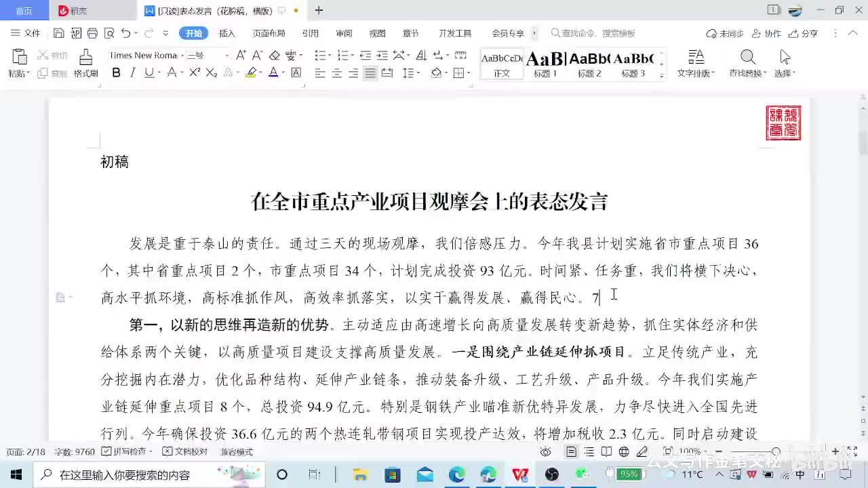The height and width of the screenshot is (488, 868).
Task: Click the 协作 collaborate button
Action: point(766,33)
